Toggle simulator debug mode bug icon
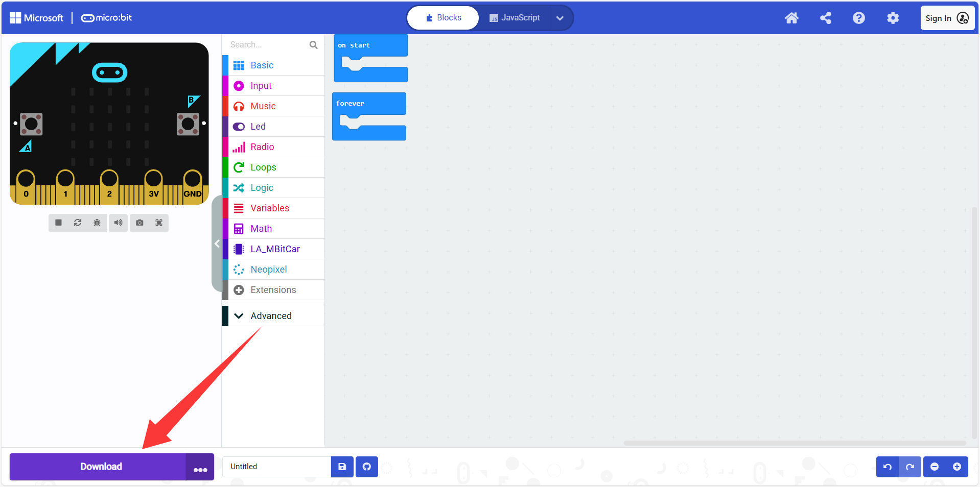980x487 pixels. tap(97, 223)
